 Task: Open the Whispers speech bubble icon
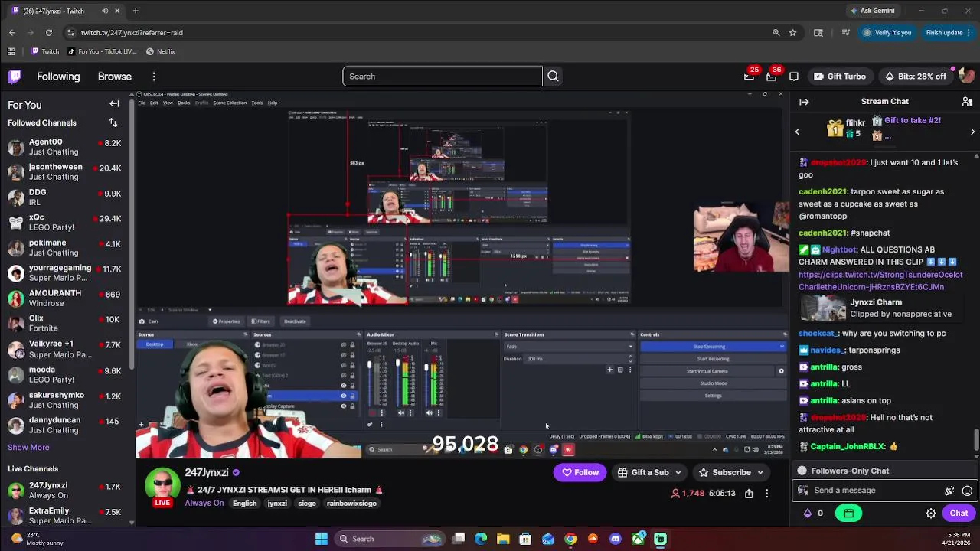pyautogui.click(x=794, y=77)
